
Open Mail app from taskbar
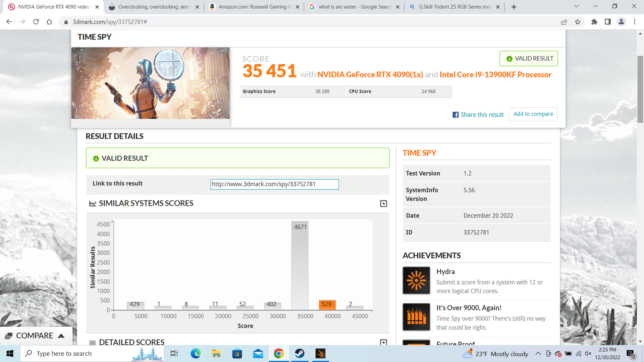(x=258, y=354)
